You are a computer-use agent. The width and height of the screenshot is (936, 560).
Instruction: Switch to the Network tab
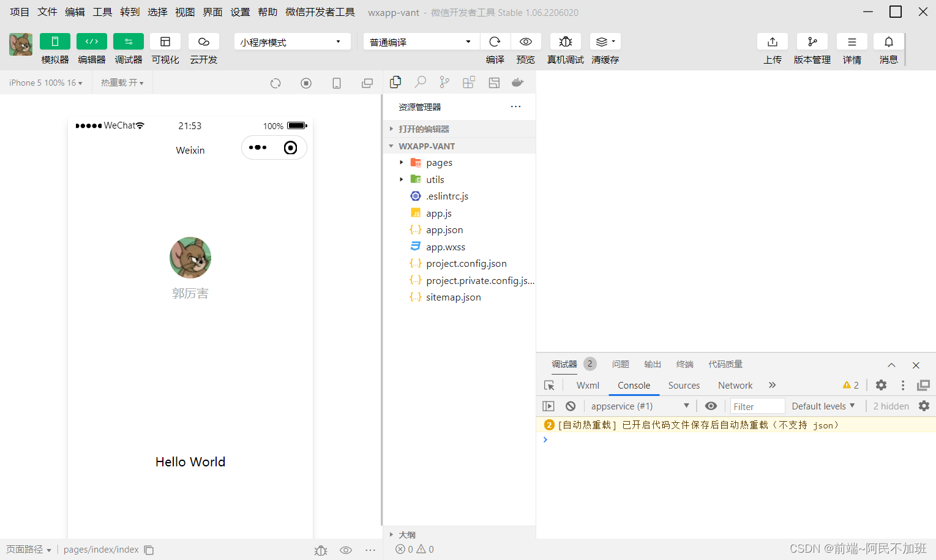[x=735, y=386]
